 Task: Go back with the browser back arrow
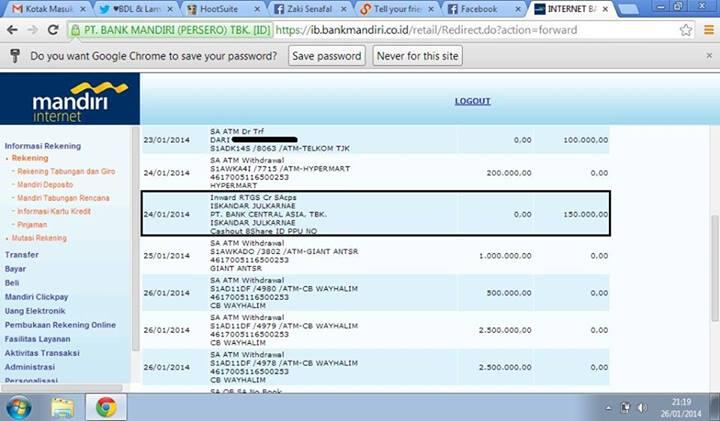pos(12,30)
